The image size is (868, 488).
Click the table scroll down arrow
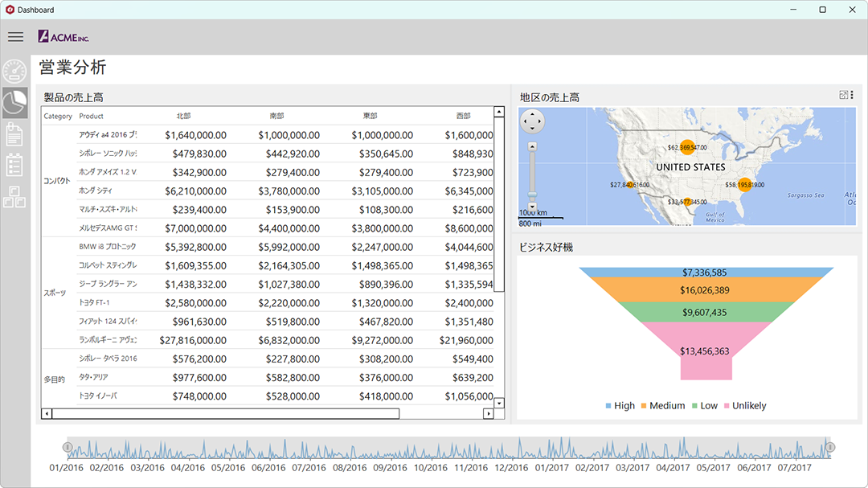499,404
